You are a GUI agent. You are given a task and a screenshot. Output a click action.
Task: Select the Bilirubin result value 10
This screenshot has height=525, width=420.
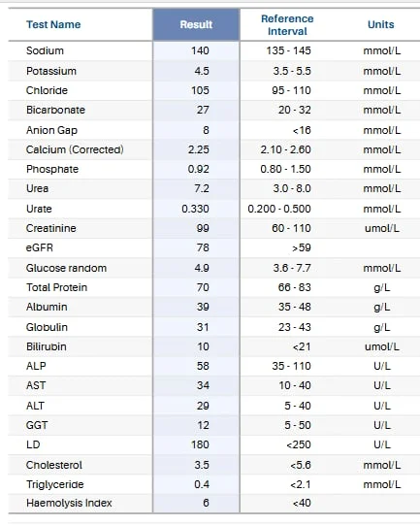click(203, 346)
